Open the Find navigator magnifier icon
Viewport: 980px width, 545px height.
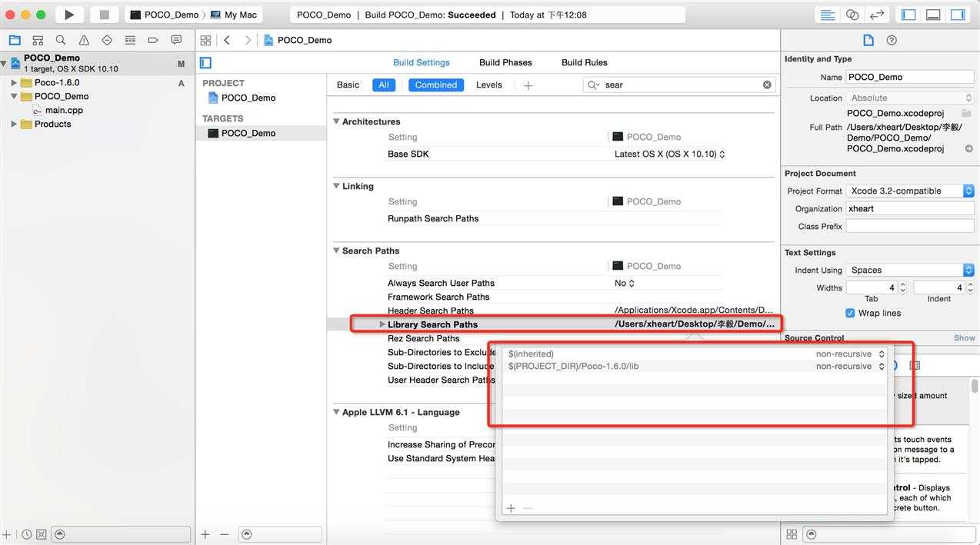coord(61,40)
